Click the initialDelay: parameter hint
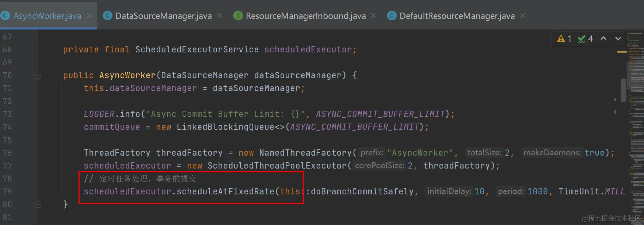 (x=449, y=191)
